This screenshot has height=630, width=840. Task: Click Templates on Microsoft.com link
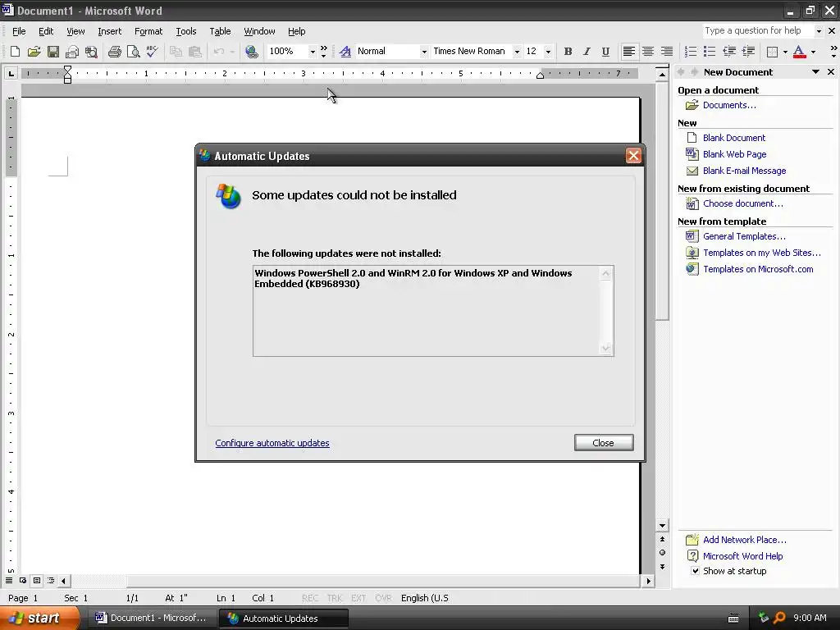[758, 269]
